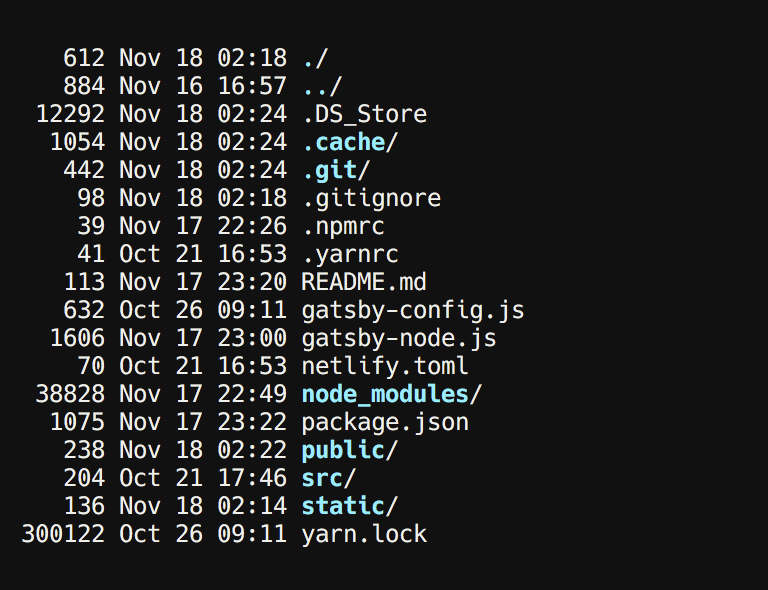
Task: Click the netlify.toml filename
Action: [385, 366]
